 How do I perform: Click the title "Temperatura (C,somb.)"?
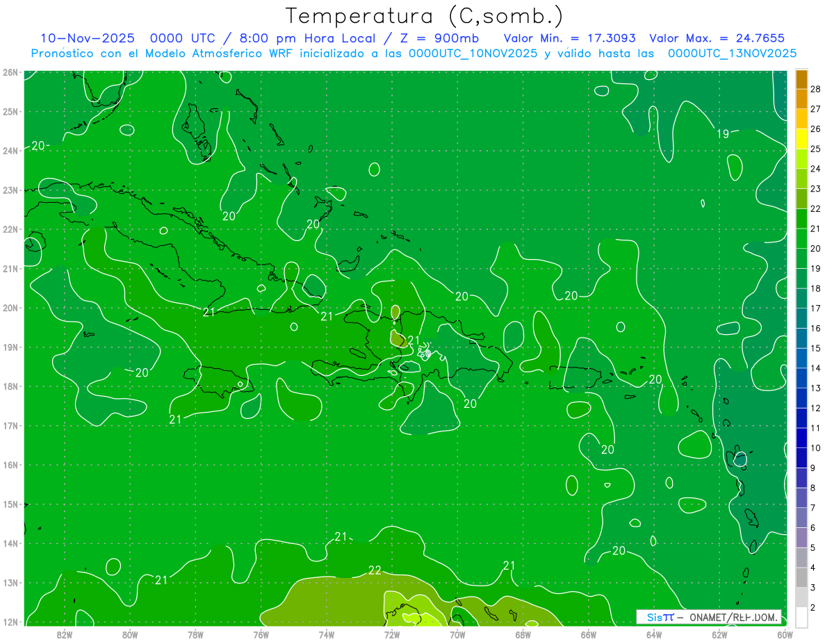425,16
